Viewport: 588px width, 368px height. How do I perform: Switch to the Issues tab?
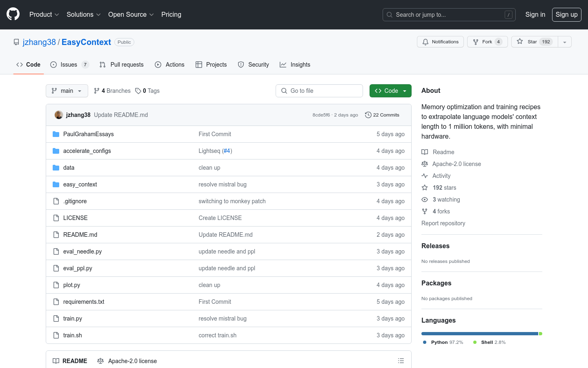pyautogui.click(x=69, y=65)
